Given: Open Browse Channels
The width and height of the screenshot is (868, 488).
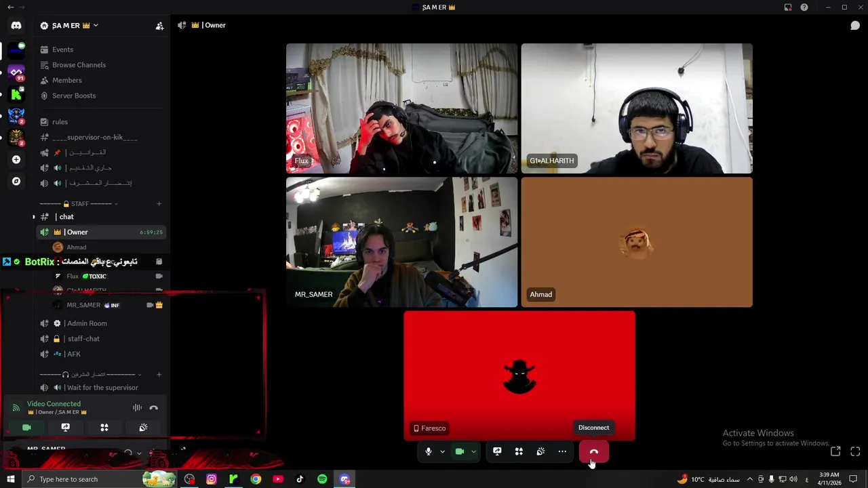Looking at the screenshot, I should (x=102, y=65).
